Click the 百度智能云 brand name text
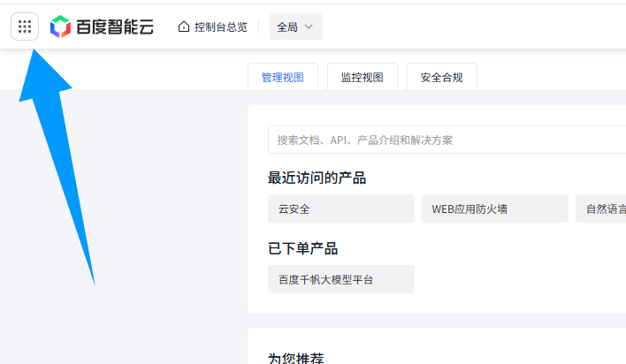Viewport: 626px width, 364px height. click(115, 27)
